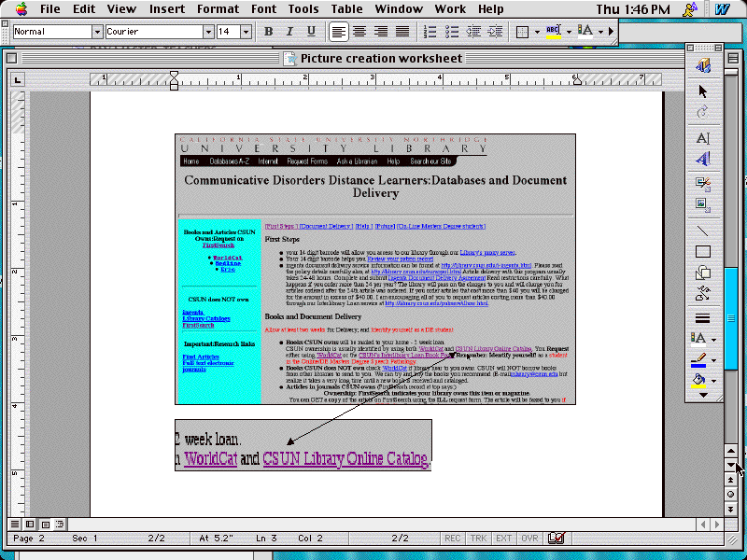This screenshot has height=560, width=747.
Task: Apply font color from formatting toolbar
Action: (585, 32)
